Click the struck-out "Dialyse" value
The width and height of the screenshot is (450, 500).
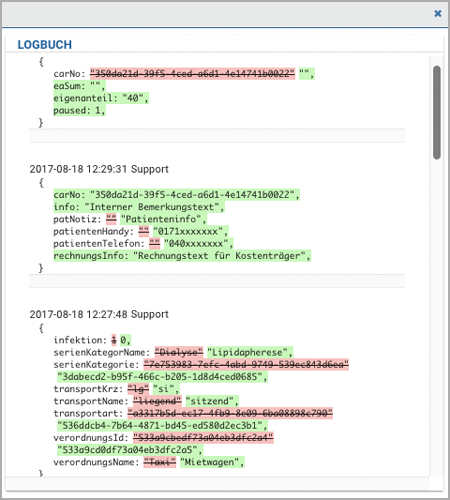click(179, 352)
